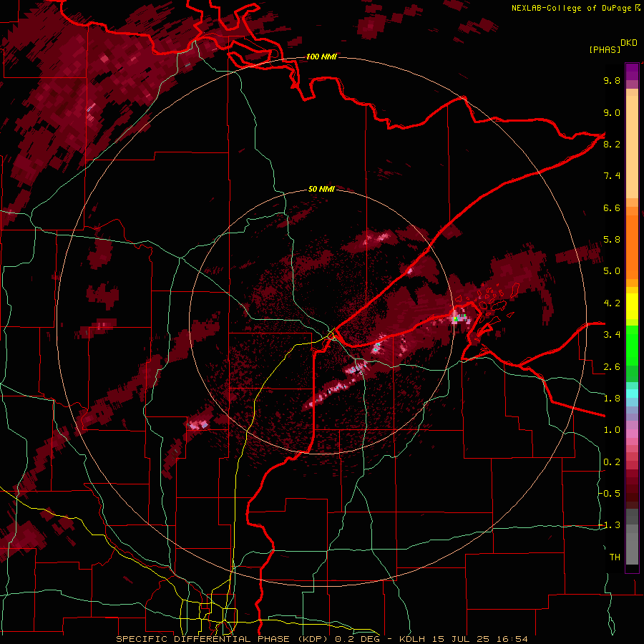Screen dimensions: 644x644
Task: Click the NEXLAB-College of DuPage label
Action: 572,8
